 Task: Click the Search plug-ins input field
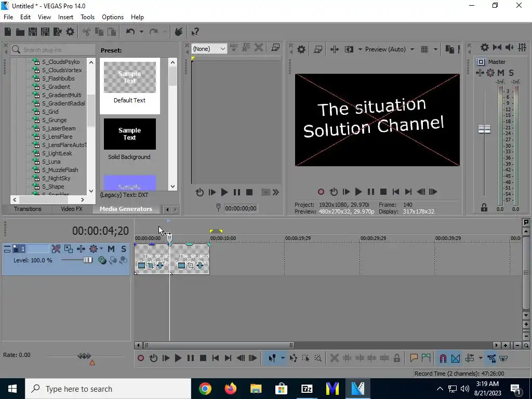point(53,50)
